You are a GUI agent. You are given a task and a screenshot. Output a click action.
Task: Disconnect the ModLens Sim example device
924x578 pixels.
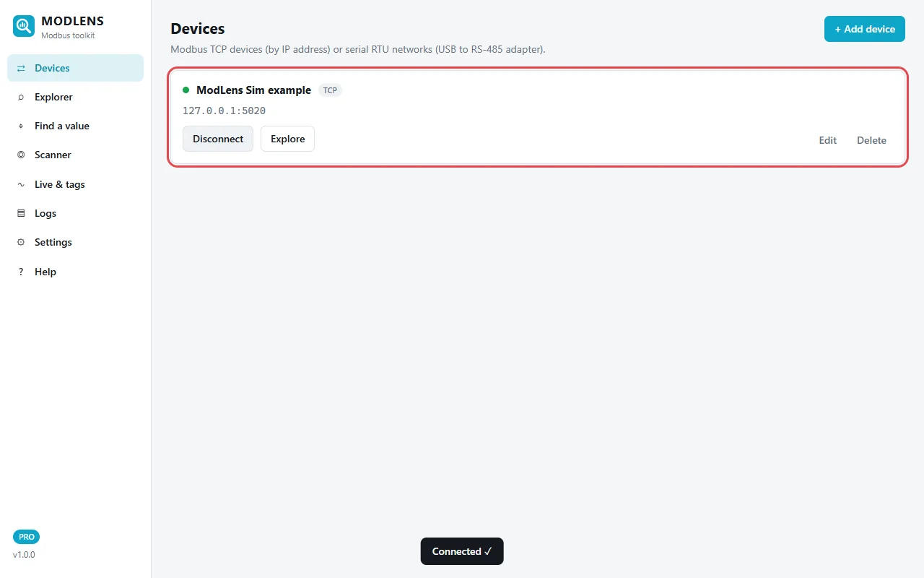tap(218, 139)
